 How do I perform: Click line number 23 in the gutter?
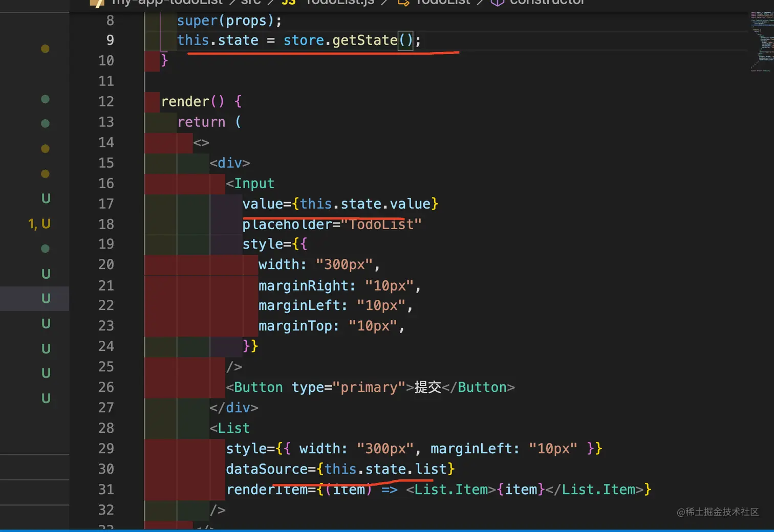(x=106, y=326)
